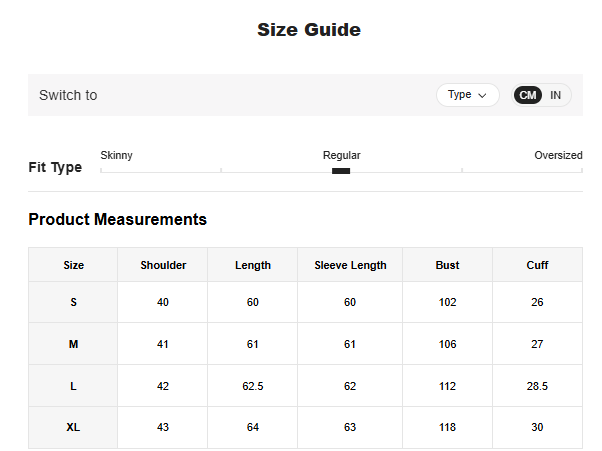Switch units to CM
The width and height of the screenshot is (602, 451).
pos(528,95)
